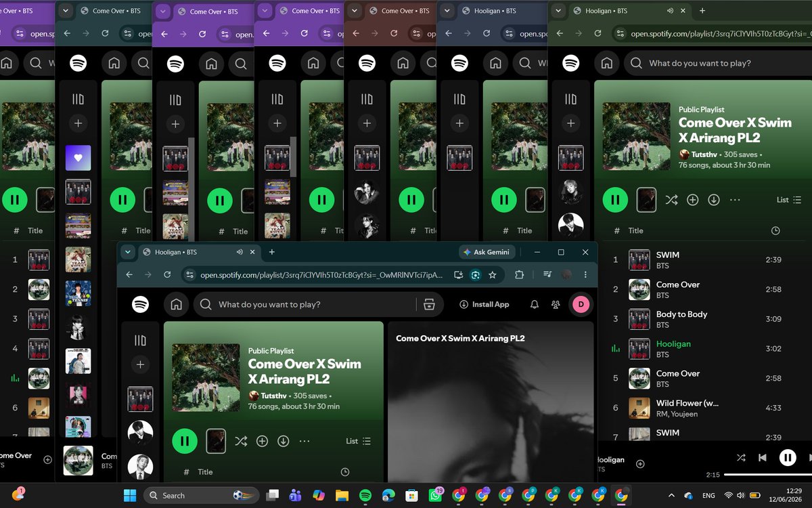Viewport: 812px width, 508px height.
Task: Open Extensions puzzle icon in front window
Action: point(520,275)
